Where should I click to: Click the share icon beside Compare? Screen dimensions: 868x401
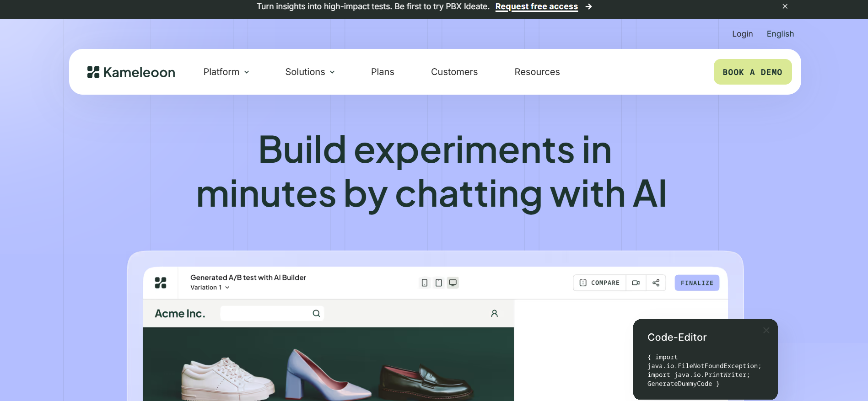(x=656, y=283)
